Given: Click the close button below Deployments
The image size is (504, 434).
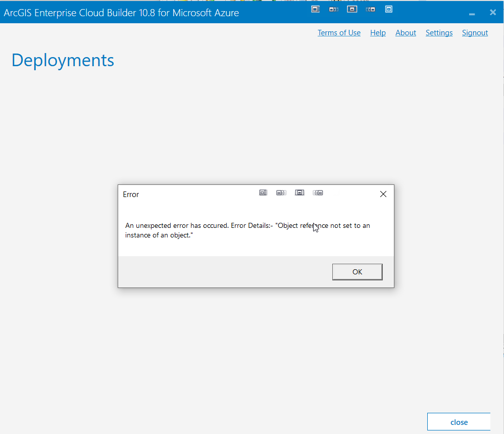Looking at the screenshot, I should click(459, 422).
